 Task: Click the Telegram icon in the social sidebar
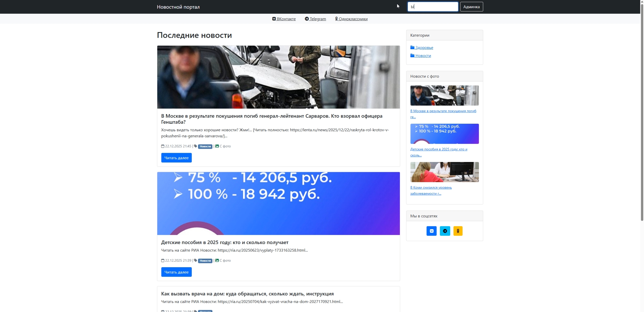click(445, 231)
